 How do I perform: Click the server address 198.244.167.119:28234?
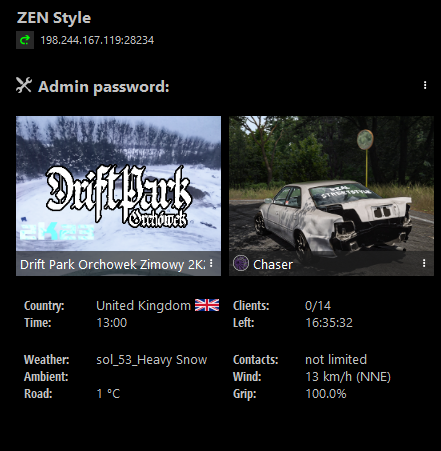pyautogui.click(x=97, y=40)
